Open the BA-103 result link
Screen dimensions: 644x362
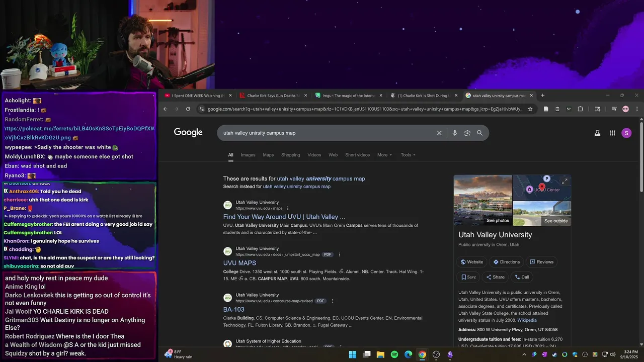pyautogui.click(x=234, y=309)
